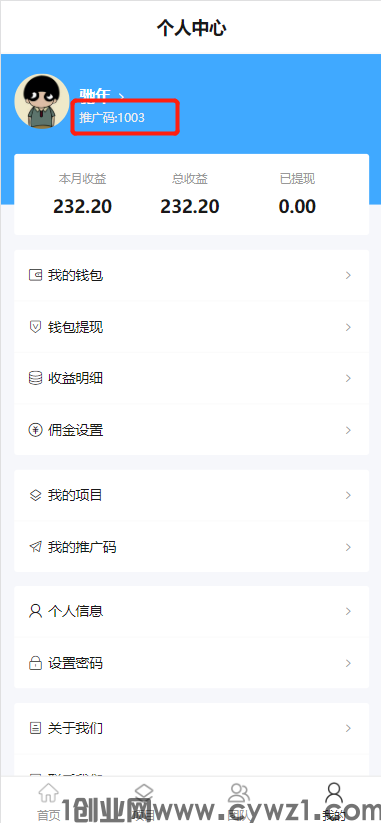Switch to the 首页 home tab

pos(48,802)
